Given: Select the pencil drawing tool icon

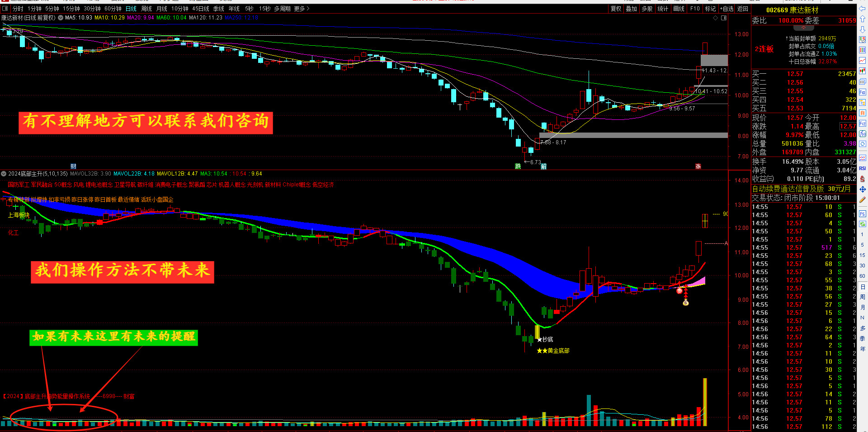Looking at the screenshot, I should (x=862, y=199).
